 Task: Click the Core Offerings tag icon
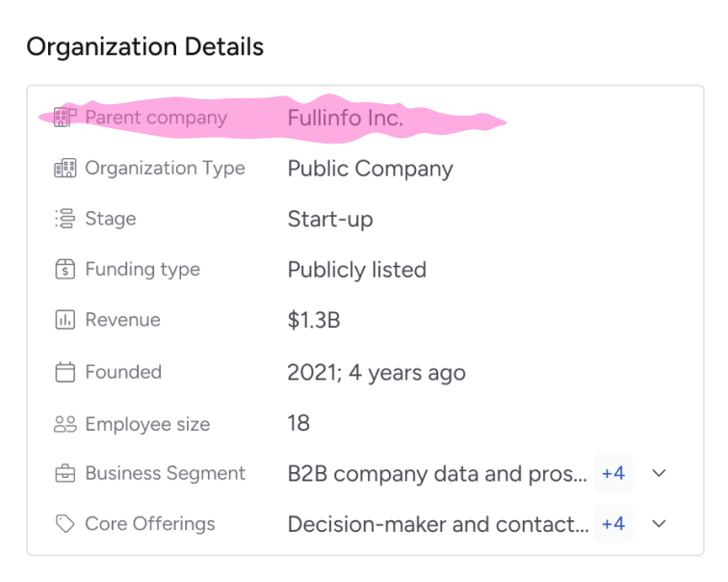tap(65, 524)
